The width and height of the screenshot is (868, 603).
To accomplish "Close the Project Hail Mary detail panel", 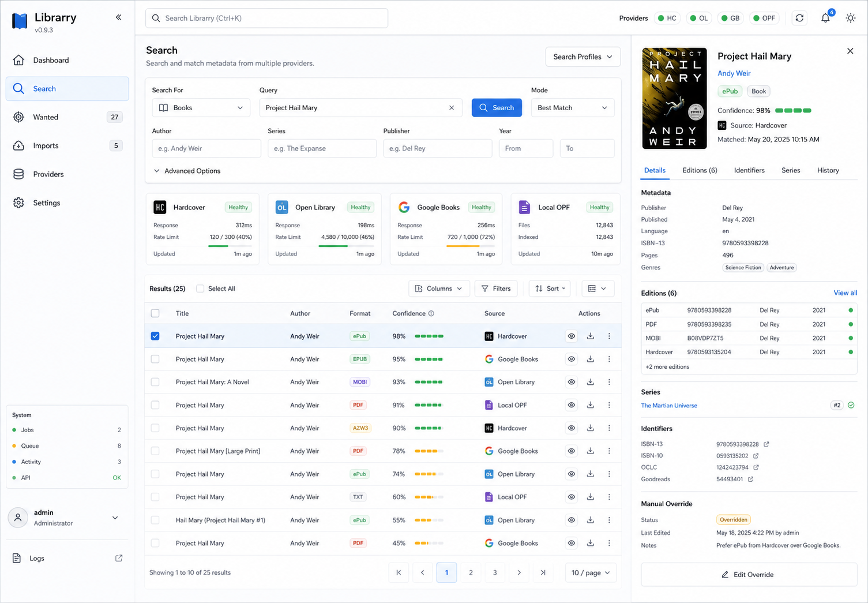I will (x=850, y=51).
